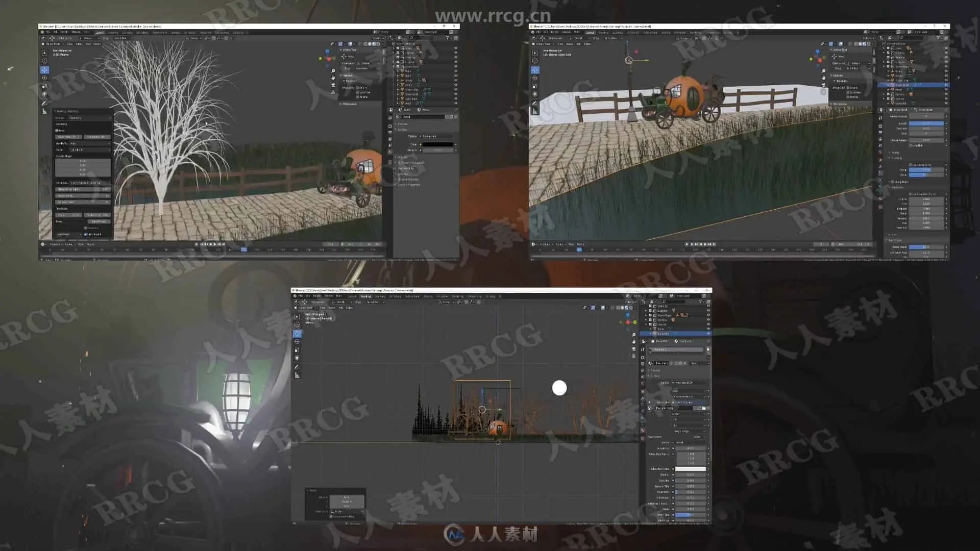Image resolution: width=980 pixels, height=551 pixels.
Task: Click pan hand icon in top-right viewport
Action: (823, 78)
